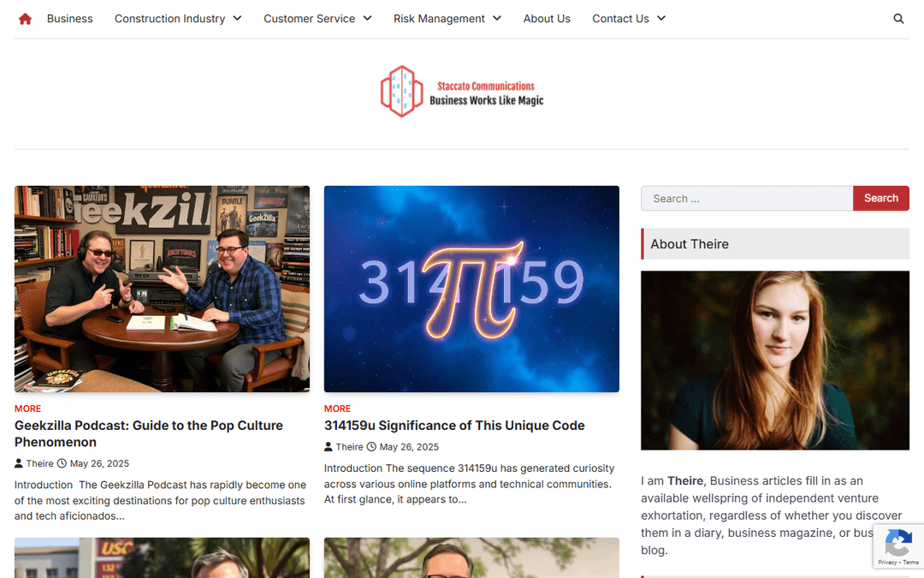Open the About Us menu item
924x578 pixels.
coord(547,19)
